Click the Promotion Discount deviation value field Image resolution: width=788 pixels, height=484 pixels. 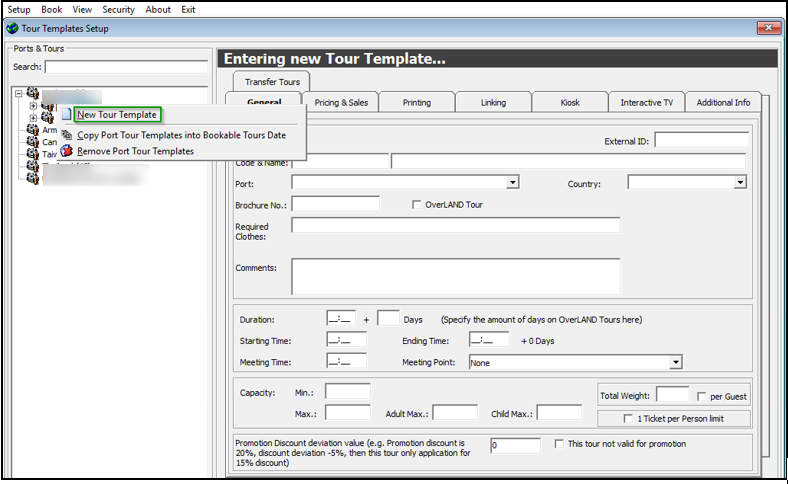[x=516, y=445]
